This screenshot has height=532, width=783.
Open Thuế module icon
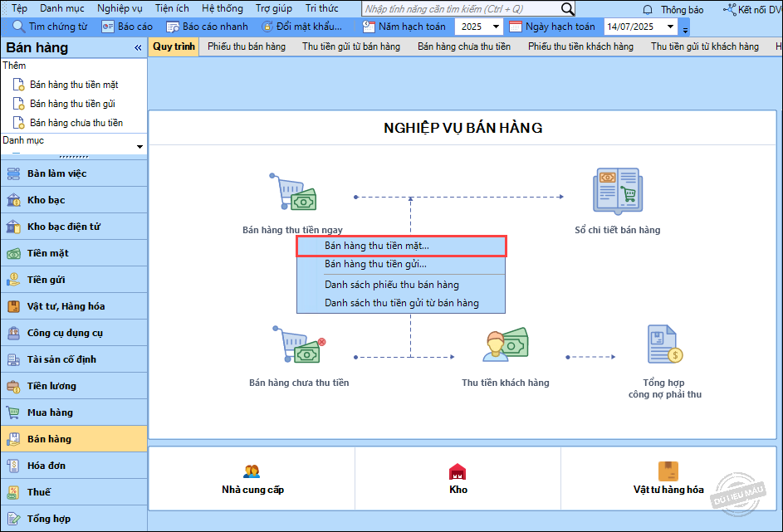tap(13, 492)
